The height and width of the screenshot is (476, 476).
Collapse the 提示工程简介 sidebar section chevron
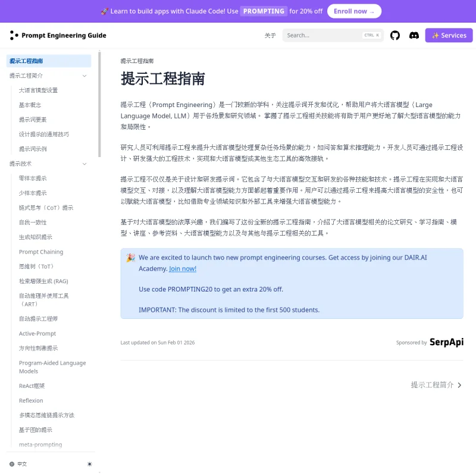(84, 76)
